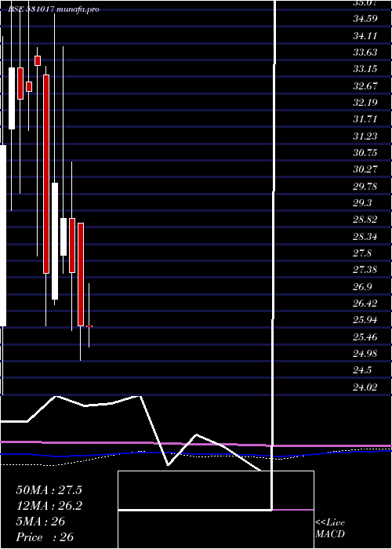Open the <<Live MACD label

330,529
